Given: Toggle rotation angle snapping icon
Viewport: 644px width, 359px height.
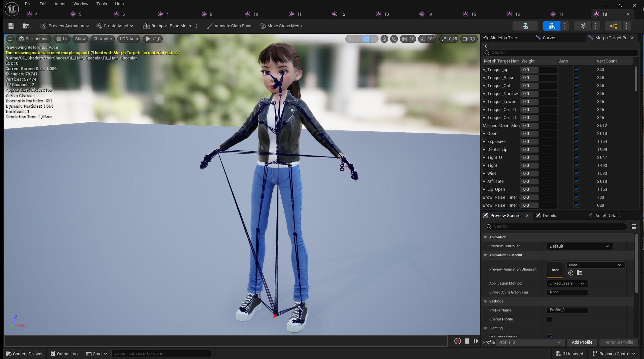Looking at the screenshot, I should [x=422, y=39].
